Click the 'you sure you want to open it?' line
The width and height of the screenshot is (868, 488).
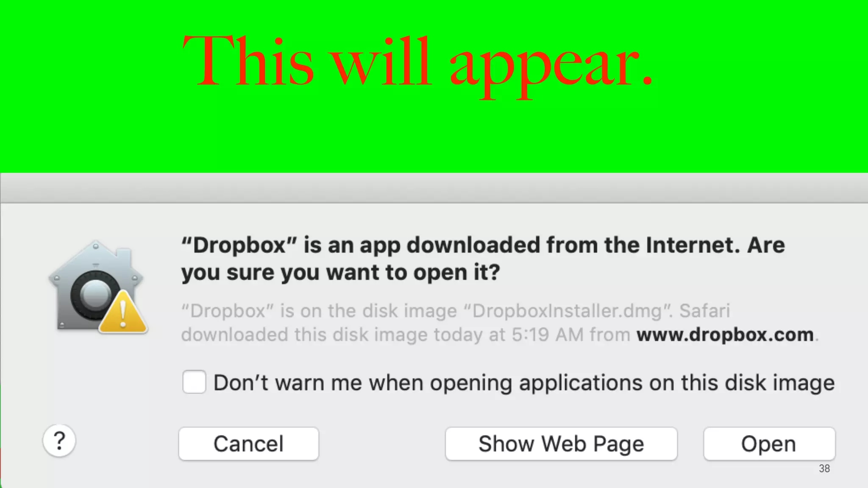pyautogui.click(x=341, y=272)
